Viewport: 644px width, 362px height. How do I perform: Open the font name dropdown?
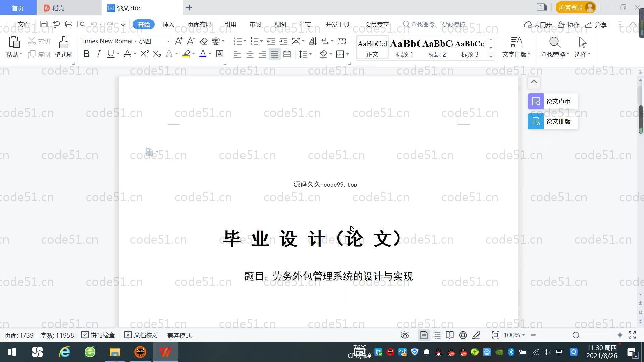[135, 41]
